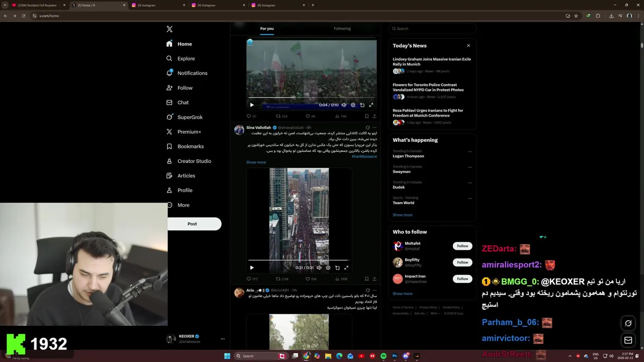Open Flowers for Toronto Police news item
Viewport: 644px width, 362px height.
[432, 90]
